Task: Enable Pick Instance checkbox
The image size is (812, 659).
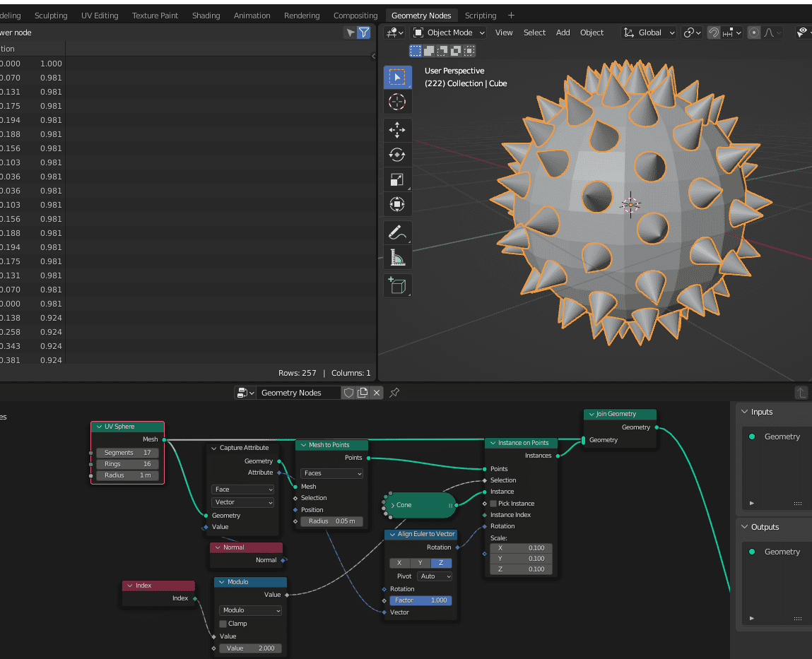Action: coord(493,504)
